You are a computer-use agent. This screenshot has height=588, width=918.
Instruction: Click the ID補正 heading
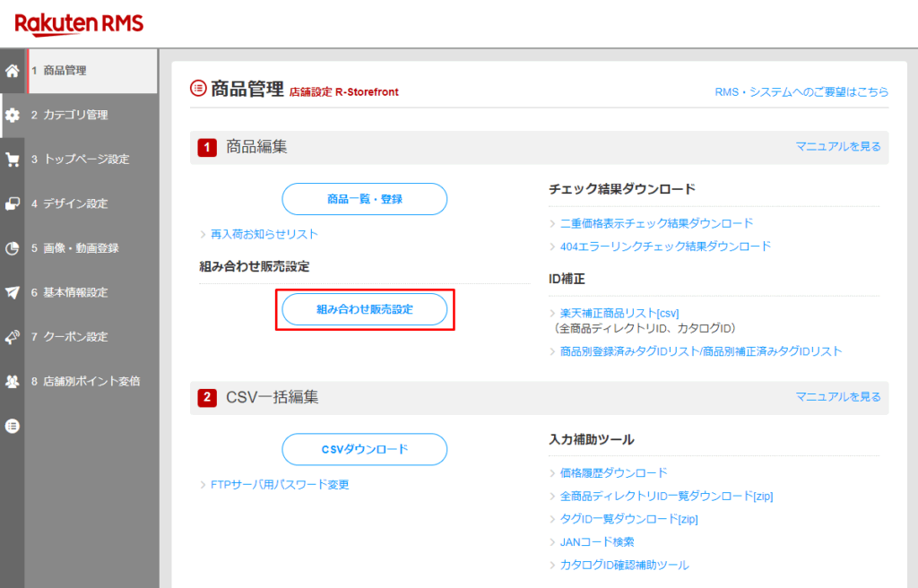[567, 279]
